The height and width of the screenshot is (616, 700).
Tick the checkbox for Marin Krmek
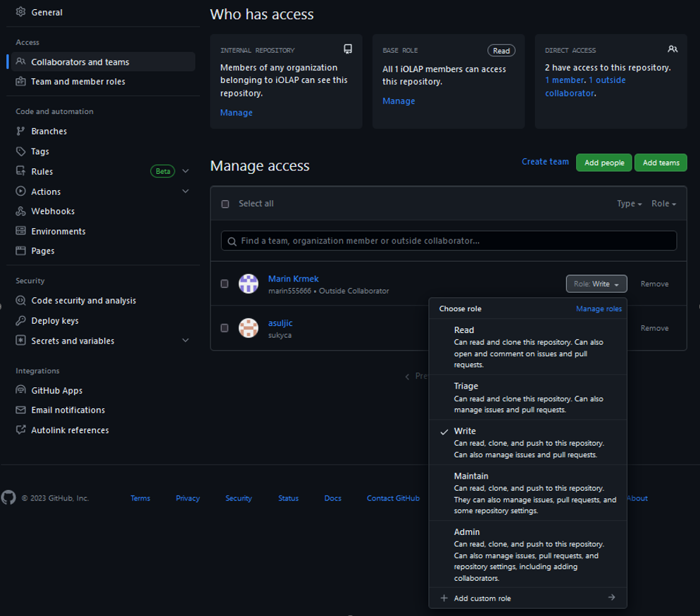225,284
